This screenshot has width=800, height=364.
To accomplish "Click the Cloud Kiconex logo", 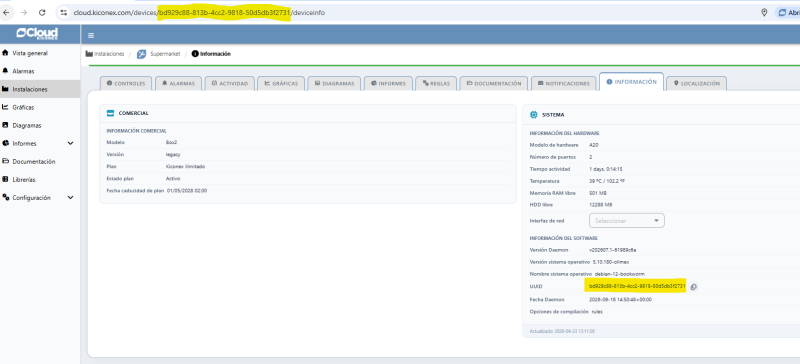I will pos(37,34).
